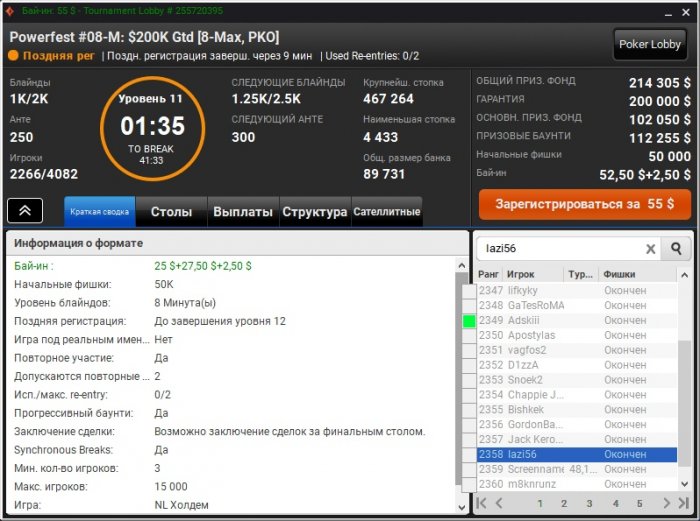Click largest stack value 467 264

coord(388,99)
